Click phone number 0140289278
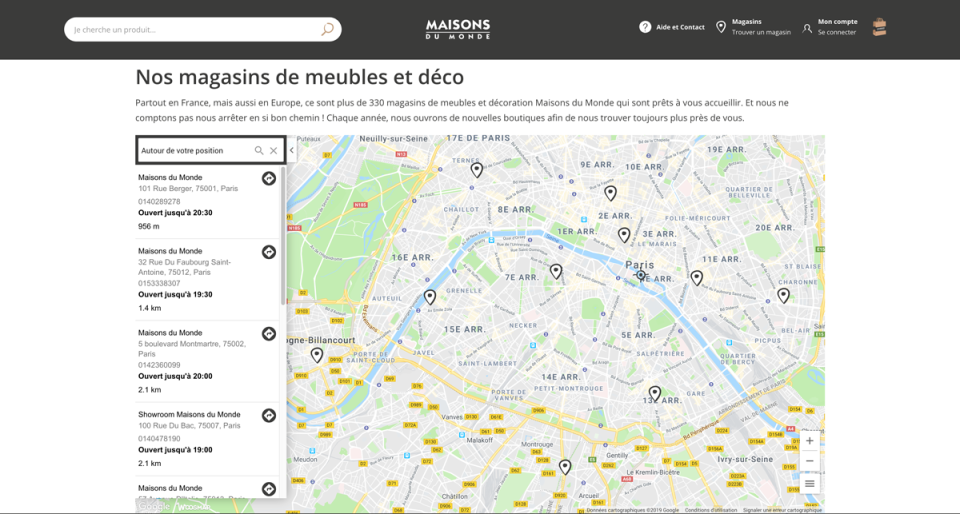960x514 pixels. (x=159, y=201)
